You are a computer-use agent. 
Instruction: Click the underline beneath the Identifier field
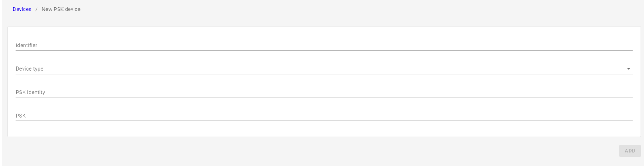[324, 50]
